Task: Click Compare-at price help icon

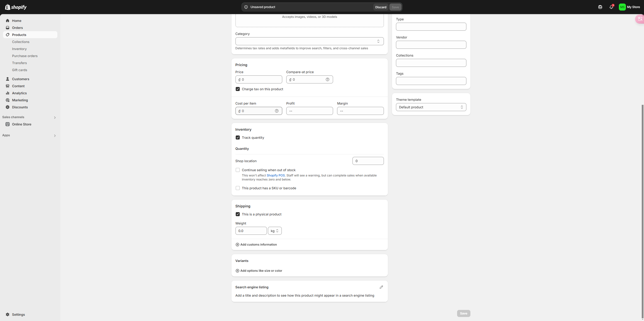Action: point(327,79)
